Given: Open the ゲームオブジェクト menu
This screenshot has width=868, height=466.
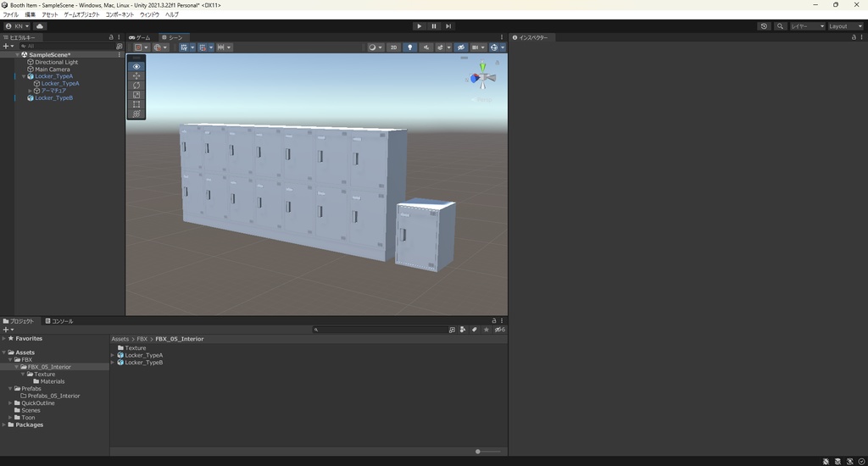Looking at the screenshot, I should pyautogui.click(x=81, y=14).
